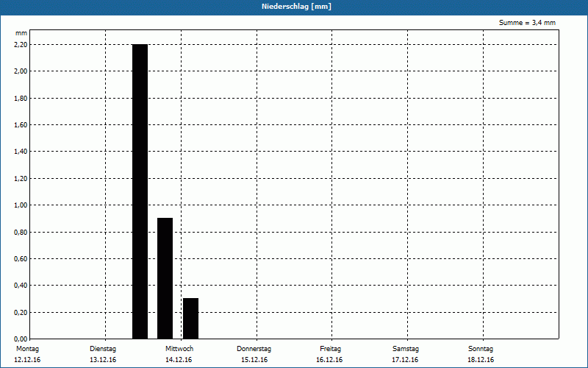Click the 1,40 y-axis value
This screenshot has height=368, width=588.
pos(21,152)
